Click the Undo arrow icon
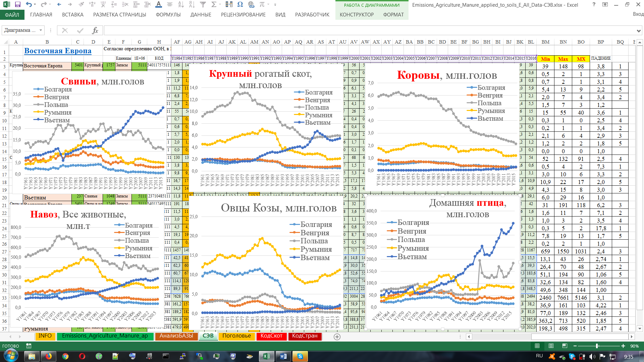This screenshot has width=644, height=362. [x=29, y=5]
